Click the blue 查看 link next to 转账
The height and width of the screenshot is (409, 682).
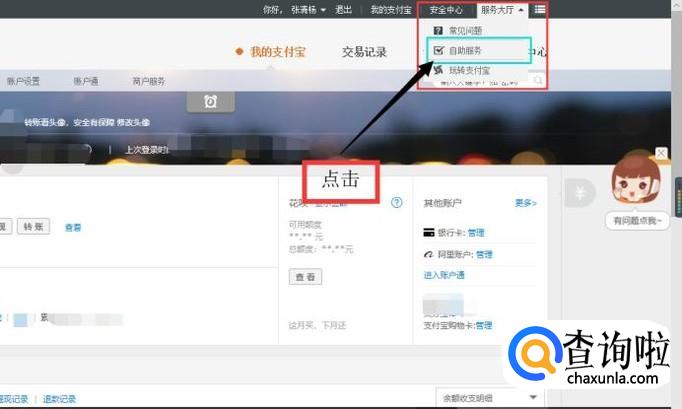point(73,227)
